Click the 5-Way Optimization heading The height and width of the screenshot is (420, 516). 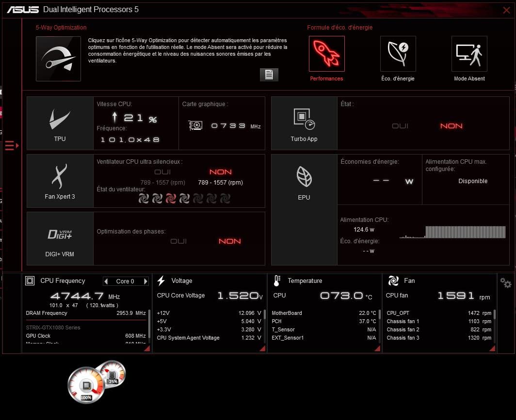61,27
